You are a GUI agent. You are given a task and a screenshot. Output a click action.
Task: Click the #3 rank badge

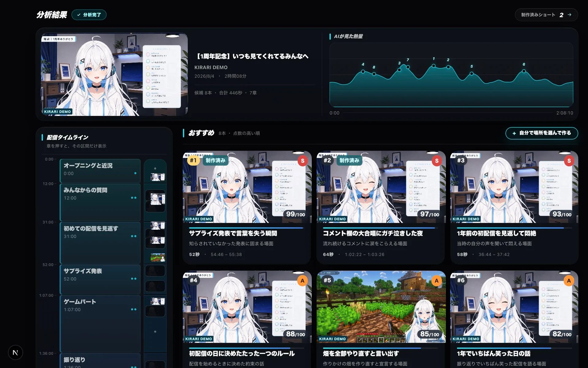coord(461,160)
